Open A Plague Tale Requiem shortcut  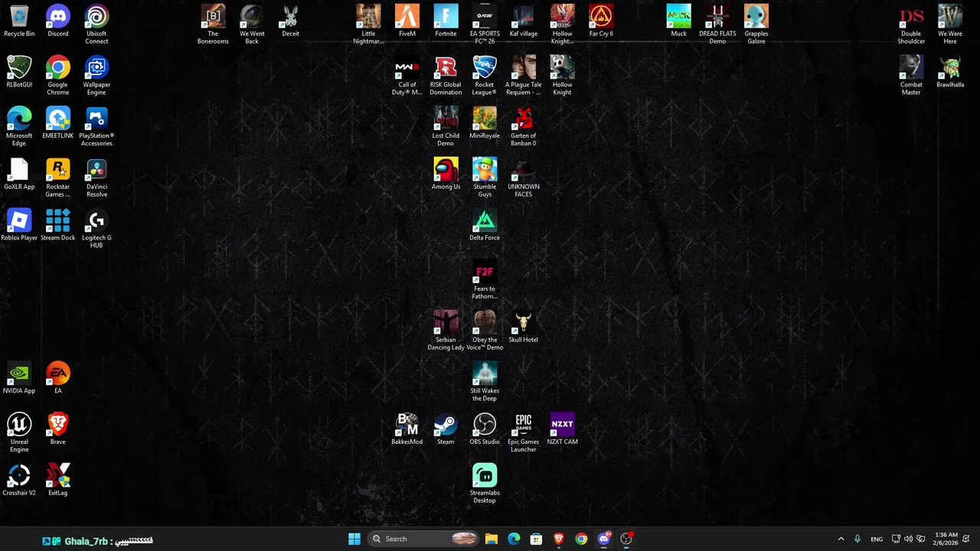[x=524, y=75]
